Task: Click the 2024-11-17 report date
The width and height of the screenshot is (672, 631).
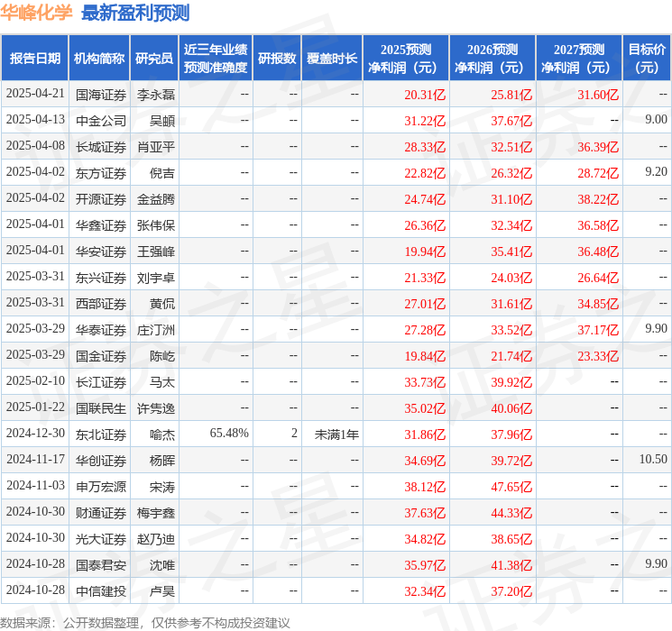Action: (x=35, y=459)
